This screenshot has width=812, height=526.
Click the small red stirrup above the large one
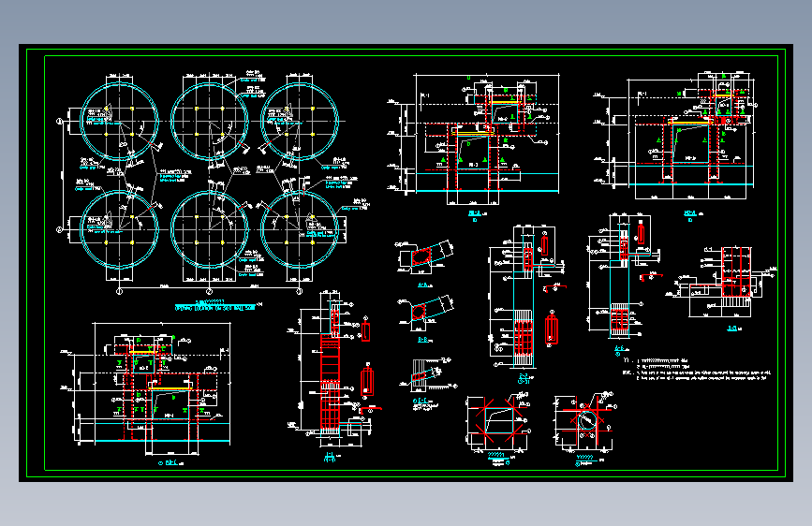tap(365, 331)
